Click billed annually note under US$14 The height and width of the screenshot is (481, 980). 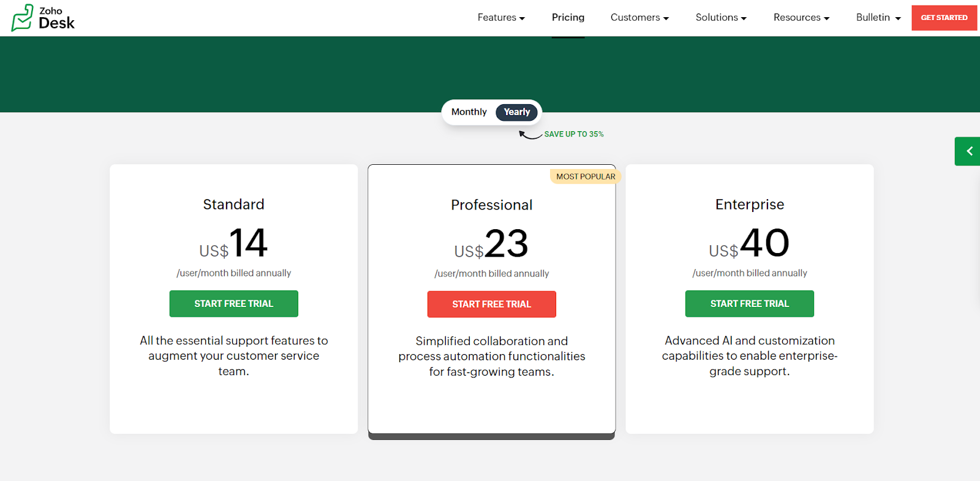[233, 273]
